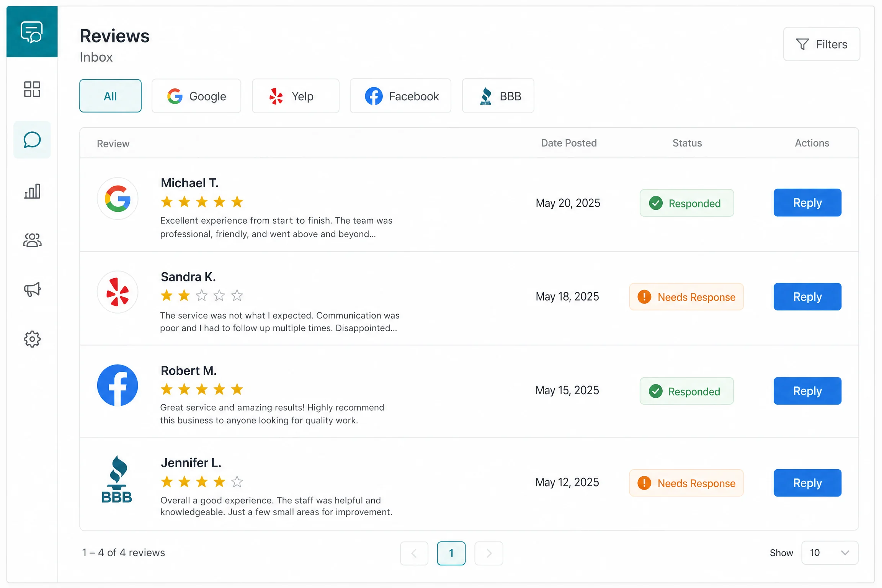Filter reviews by Google tab
This screenshot has width=882, height=588.
(196, 96)
